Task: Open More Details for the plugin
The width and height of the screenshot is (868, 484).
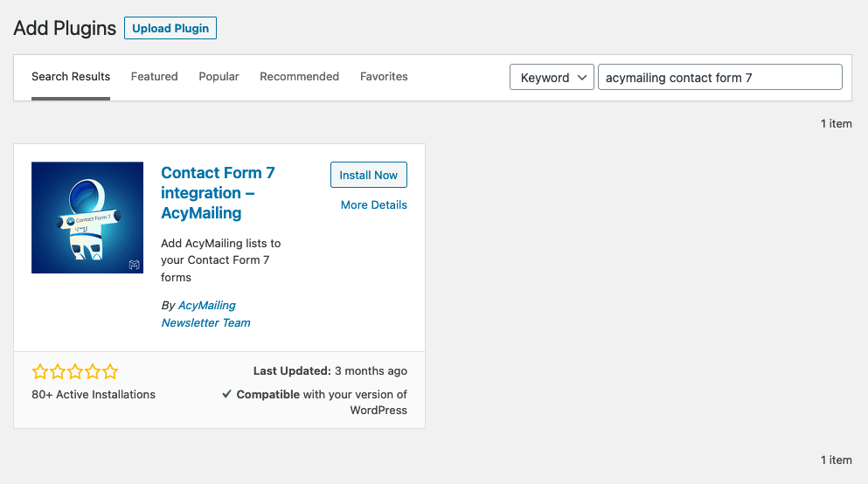Action: [x=373, y=204]
